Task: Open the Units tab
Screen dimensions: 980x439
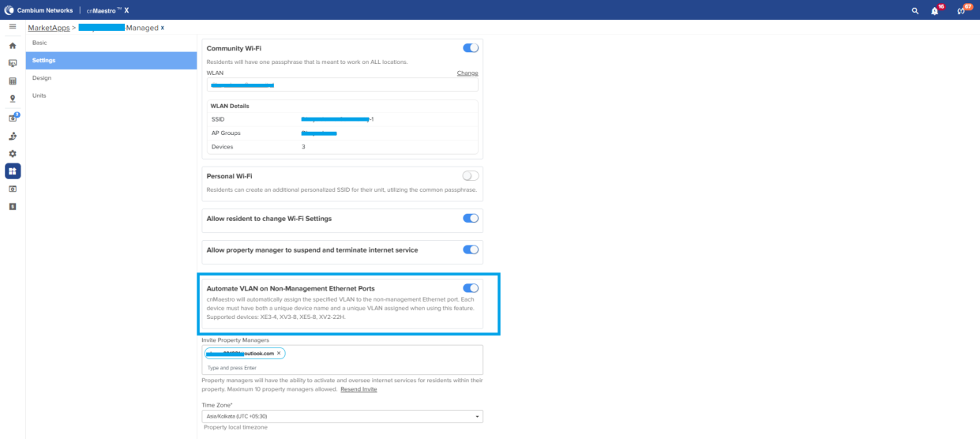Action: pos(39,96)
